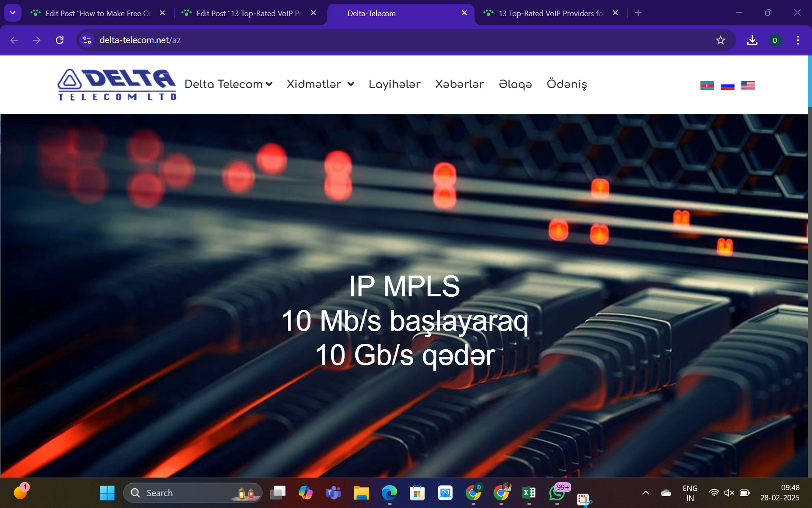This screenshot has width=812, height=508.
Task: Close the '13 Top-Rated VoIP Providers' tab
Action: click(615, 13)
